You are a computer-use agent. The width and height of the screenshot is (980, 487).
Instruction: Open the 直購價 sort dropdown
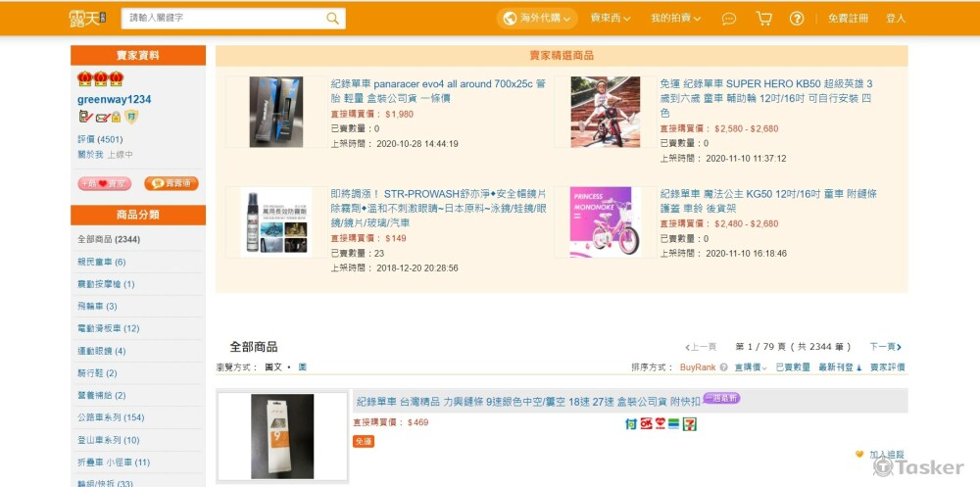point(752,367)
